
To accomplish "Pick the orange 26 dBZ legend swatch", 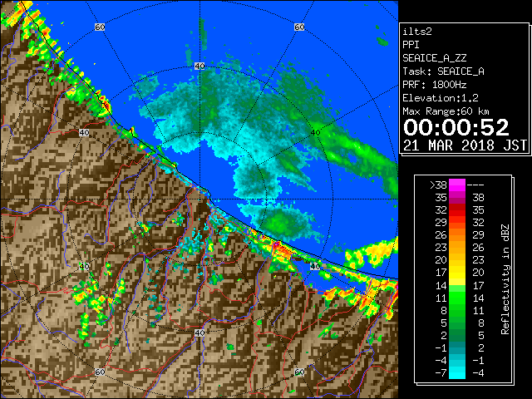I will 457,235.
